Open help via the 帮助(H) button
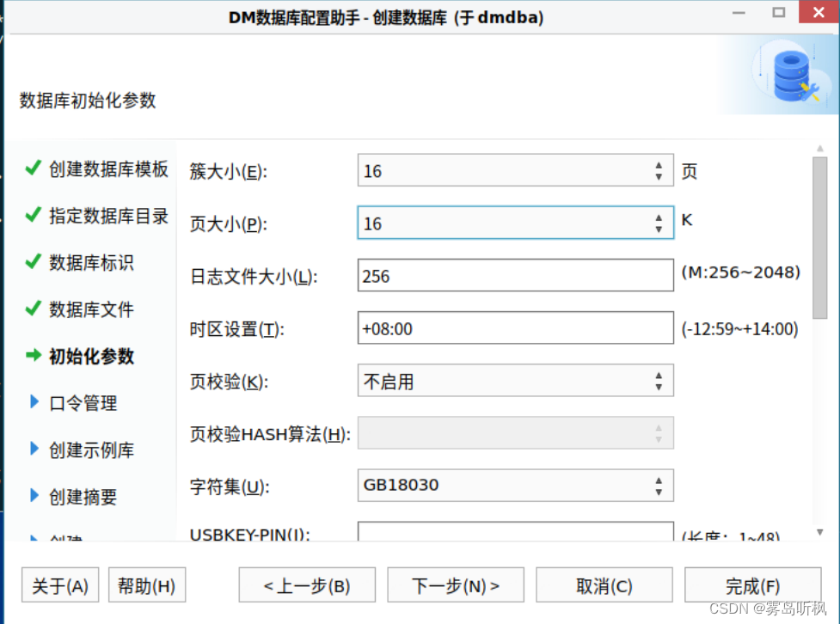The width and height of the screenshot is (840, 624). (146, 584)
